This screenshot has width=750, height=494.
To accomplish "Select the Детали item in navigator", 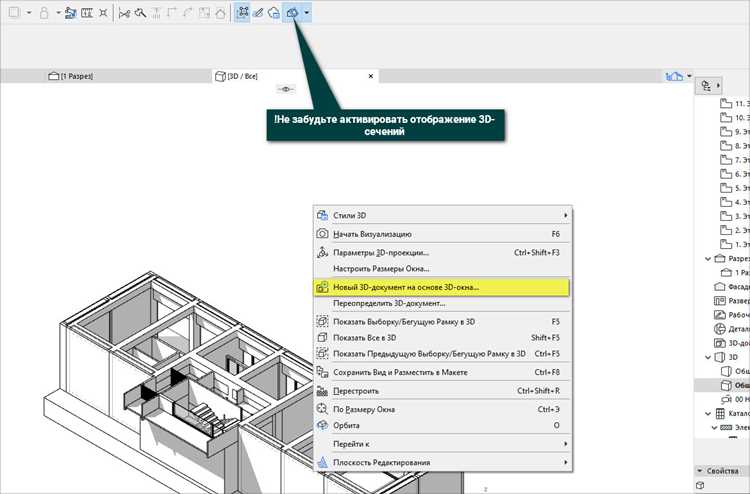I will click(731, 329).
